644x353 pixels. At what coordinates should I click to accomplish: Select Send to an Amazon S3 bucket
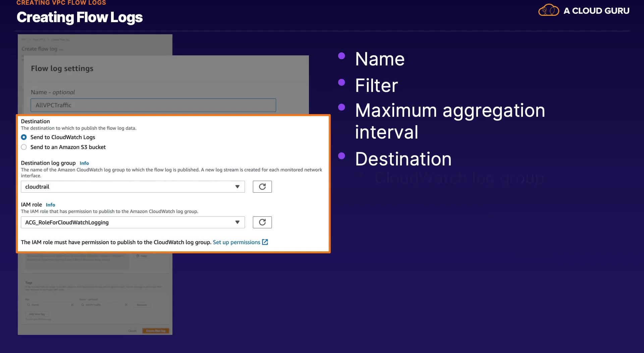tap(24, 147)
